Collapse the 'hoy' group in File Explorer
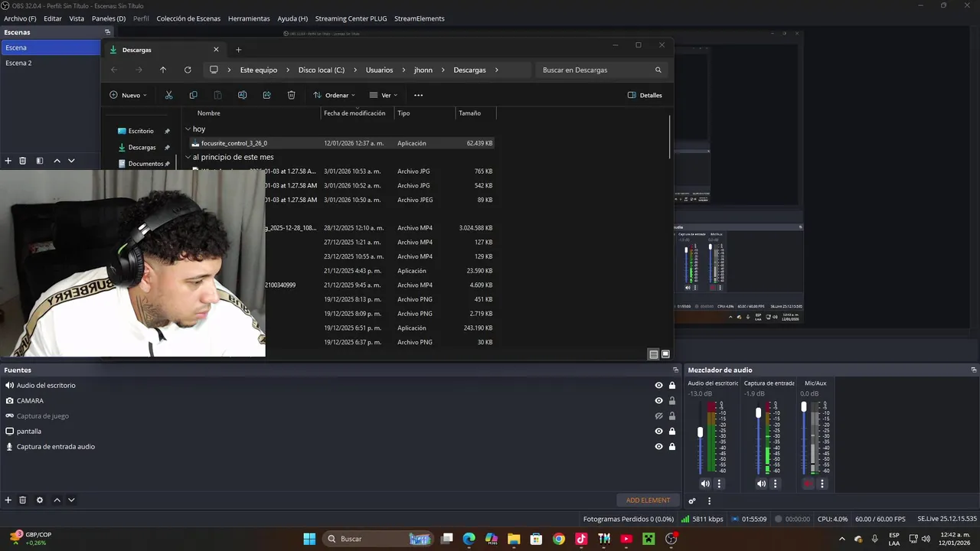This screenshot has width=980, height=551. click(188, 129)
